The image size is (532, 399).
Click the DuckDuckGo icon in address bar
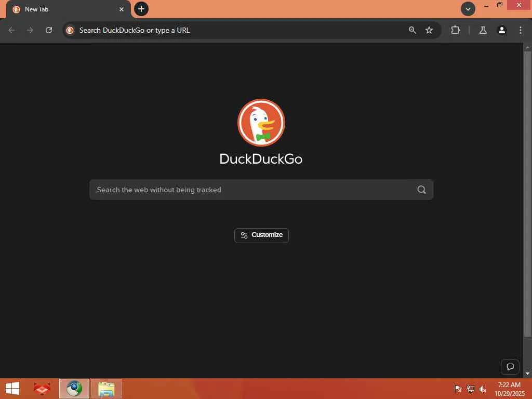(x=70, y=30)
